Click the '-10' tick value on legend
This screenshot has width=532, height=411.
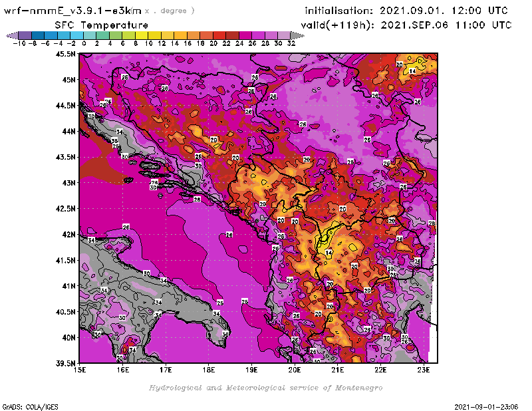click(x=19, y=43)
